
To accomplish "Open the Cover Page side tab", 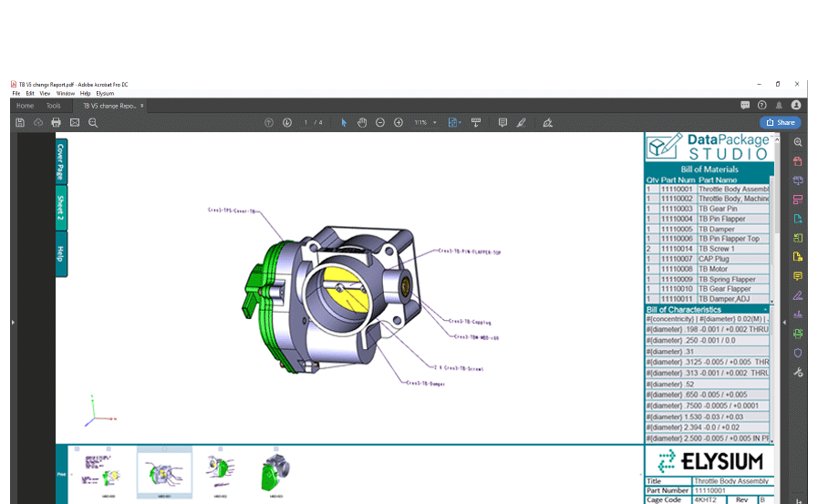I will (x=61, y=161).
